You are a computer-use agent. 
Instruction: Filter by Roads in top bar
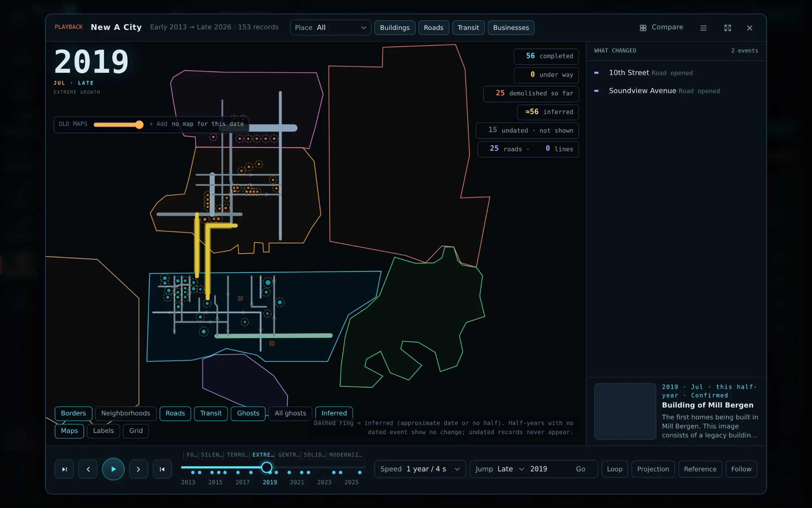pos(433,28)
